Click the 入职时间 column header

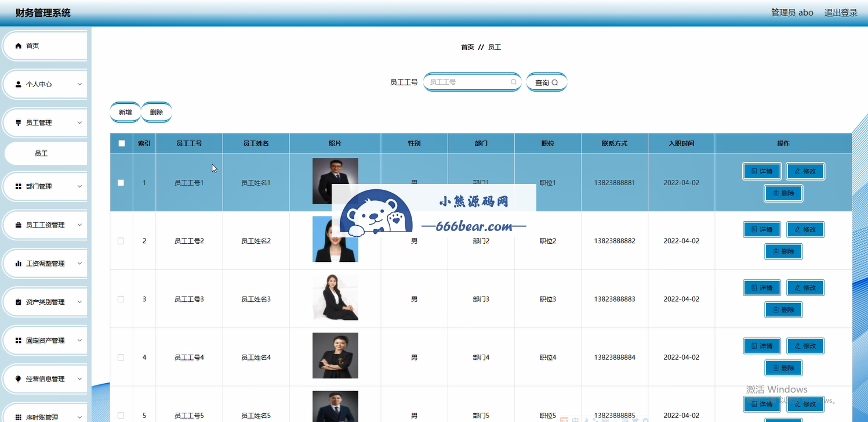pos(681,143)
